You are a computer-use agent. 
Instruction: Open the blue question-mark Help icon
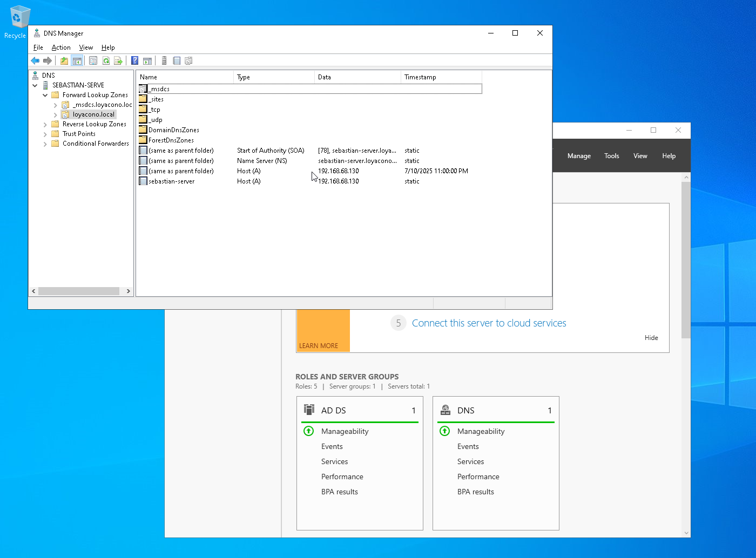[x=135, y=60]
